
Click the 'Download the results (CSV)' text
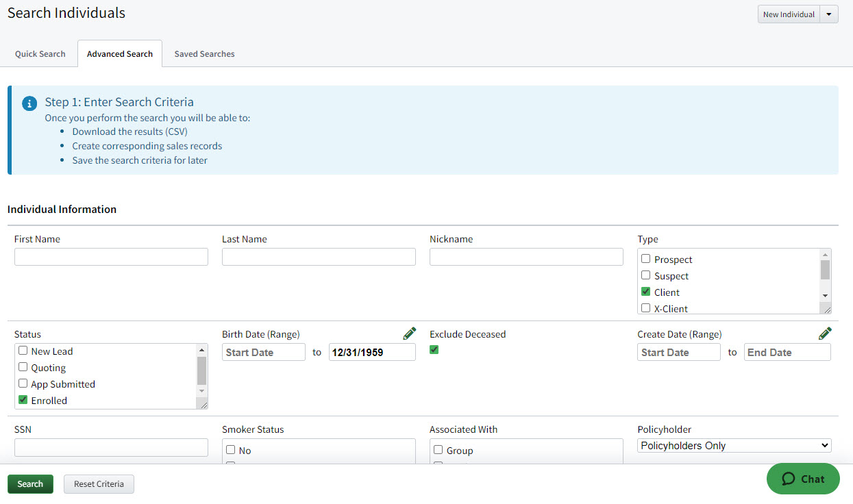(x=129, y=131)
